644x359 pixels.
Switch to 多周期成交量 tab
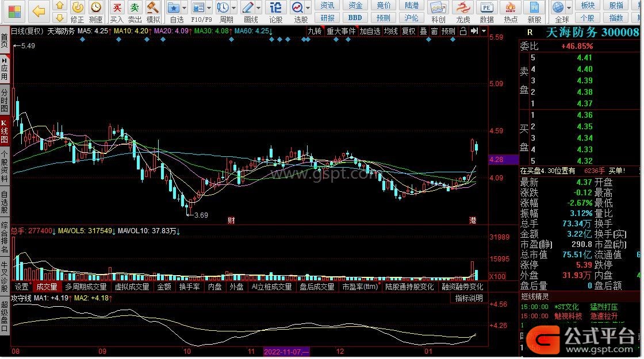click(x=86, y=287)
